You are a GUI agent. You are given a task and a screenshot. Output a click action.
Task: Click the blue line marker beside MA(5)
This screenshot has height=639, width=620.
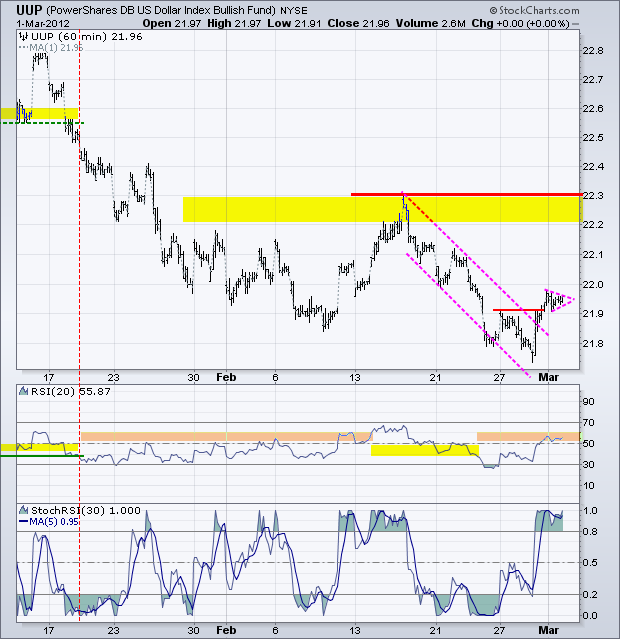click(24, 521)
